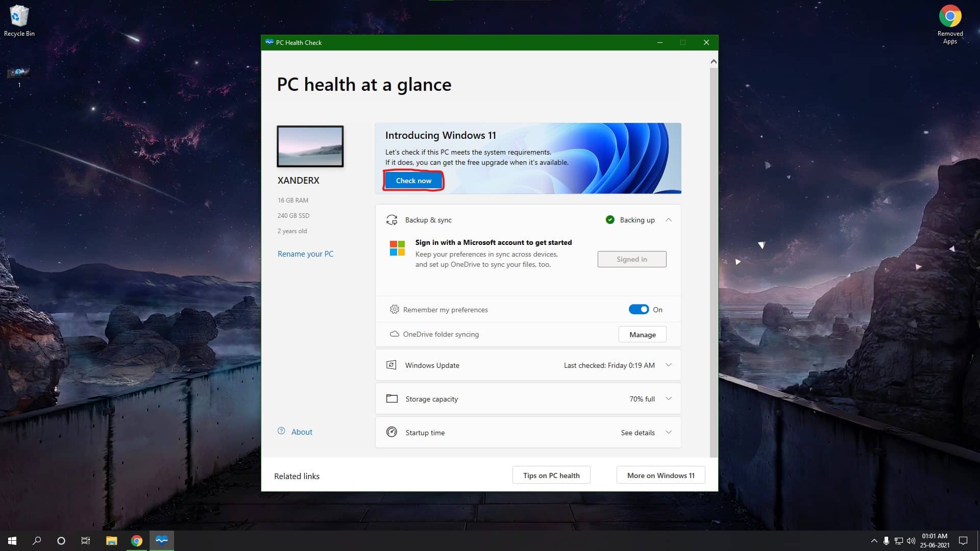
Task: Click the vertical scrollbar thumb
Action: (x=714, y=262)
